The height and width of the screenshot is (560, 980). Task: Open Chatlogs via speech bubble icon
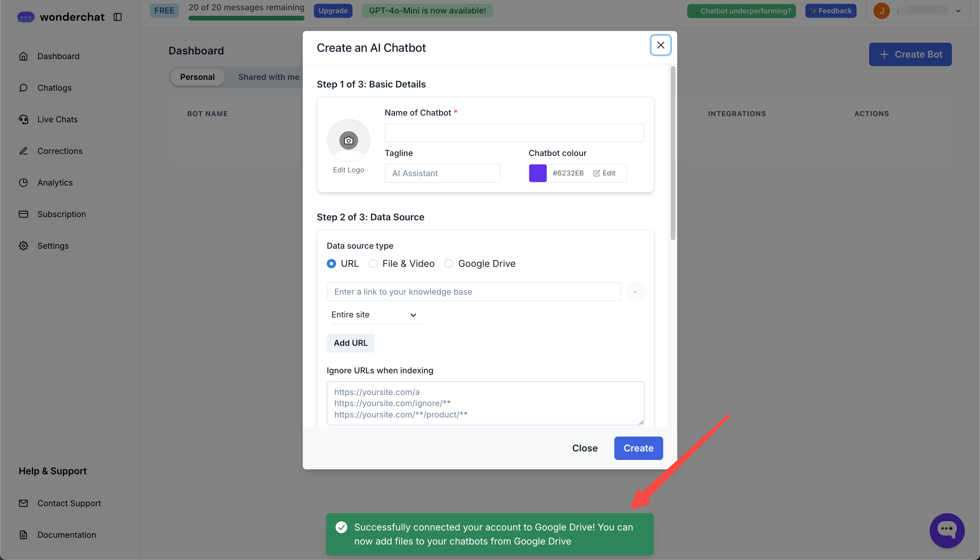23,88
